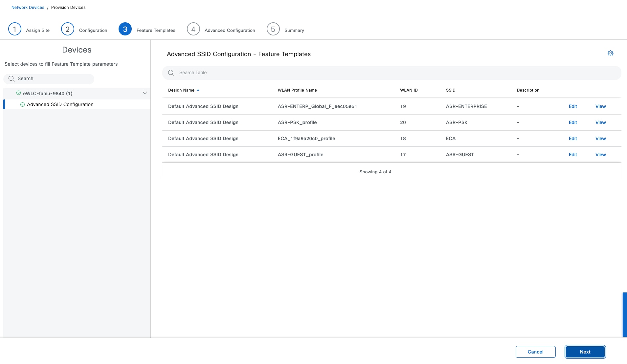Select Advanced SSID Configuration tree item

[x=60, y=104]
